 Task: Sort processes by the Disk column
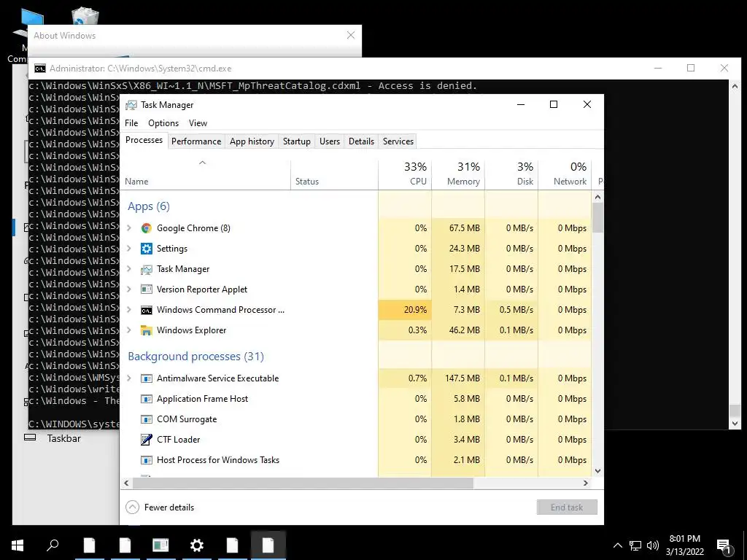(511, 174)
